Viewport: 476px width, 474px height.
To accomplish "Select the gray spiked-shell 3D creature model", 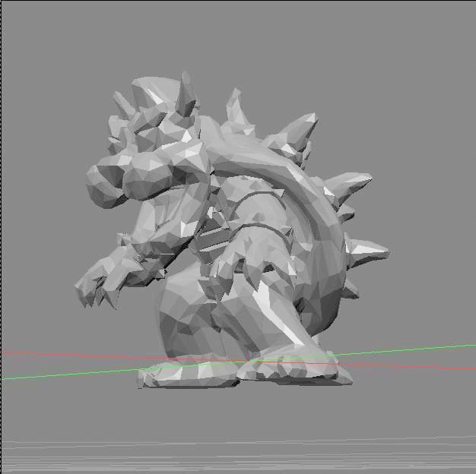I will [230, 230].
